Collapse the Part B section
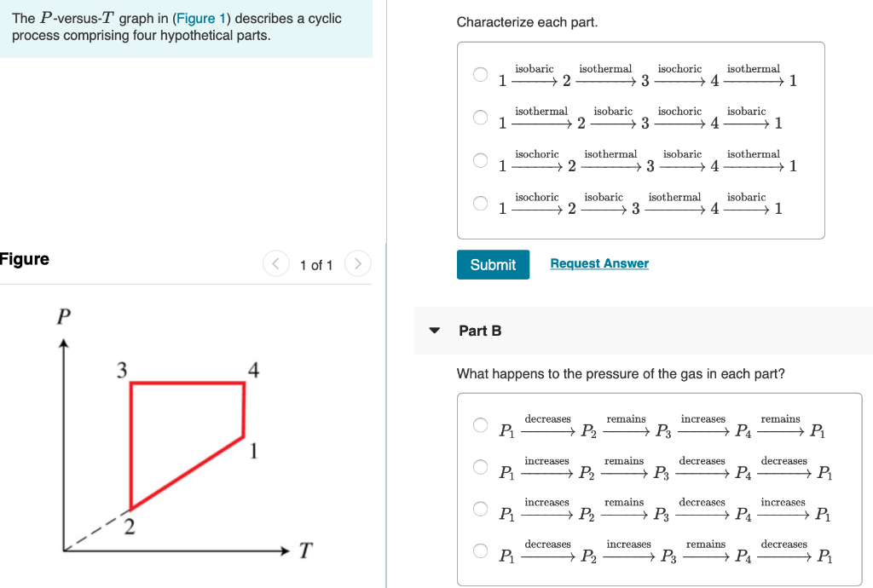The width and height of the screenshot is (873, 588). pos(435,331)
